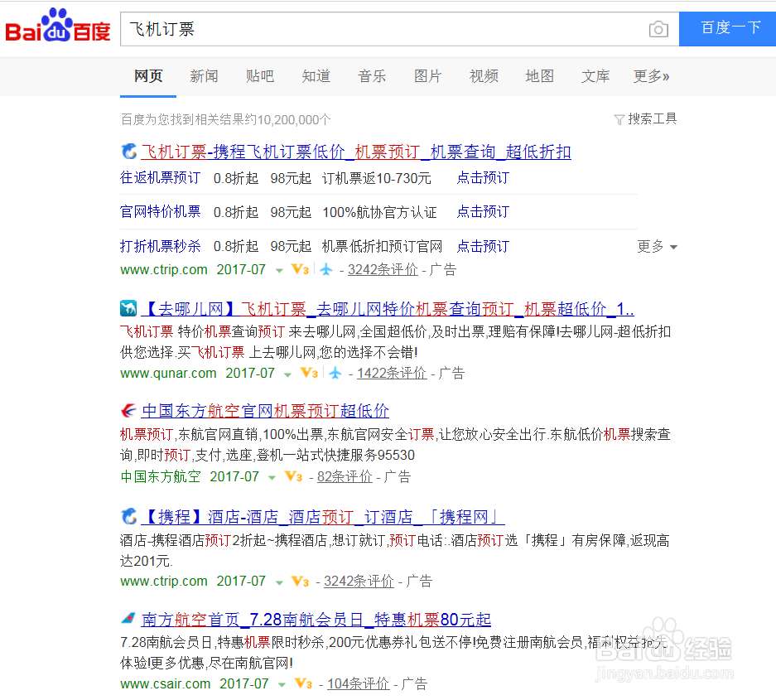The width and height of the screenshot is (776, 700).
Task: Click V3 badge on csair.com result
Action: click(303, 683)
